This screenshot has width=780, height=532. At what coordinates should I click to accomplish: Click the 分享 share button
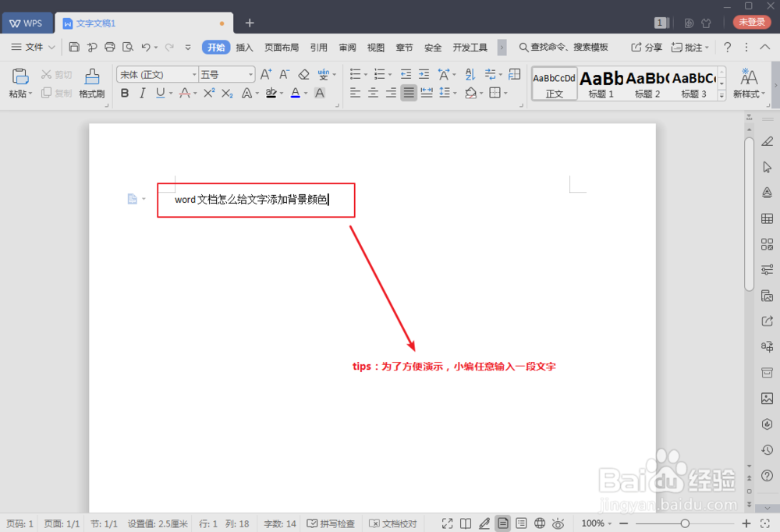coord(647,47)
